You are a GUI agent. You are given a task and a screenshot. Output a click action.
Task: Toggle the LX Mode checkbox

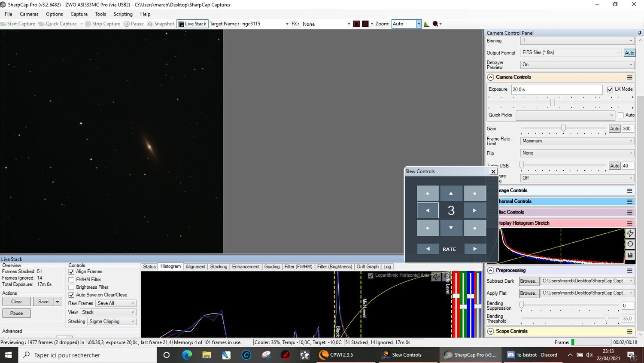pyautogui.click(x=610, y=89)
